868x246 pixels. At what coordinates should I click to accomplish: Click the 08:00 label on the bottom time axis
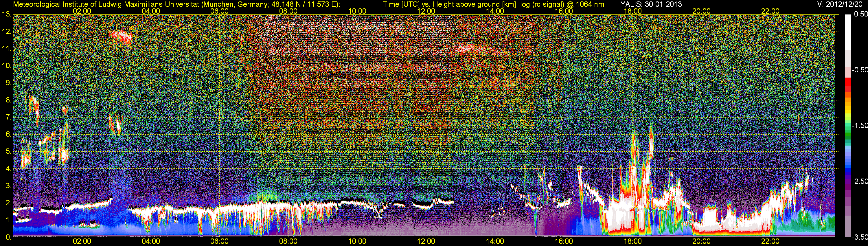tap(288, 241)
